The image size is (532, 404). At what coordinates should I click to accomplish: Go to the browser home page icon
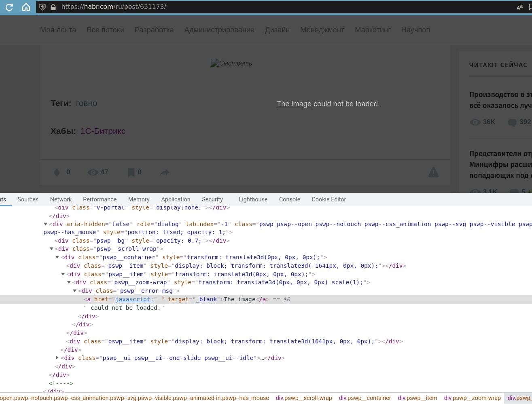pyautogui.click(x=26, y=7)
